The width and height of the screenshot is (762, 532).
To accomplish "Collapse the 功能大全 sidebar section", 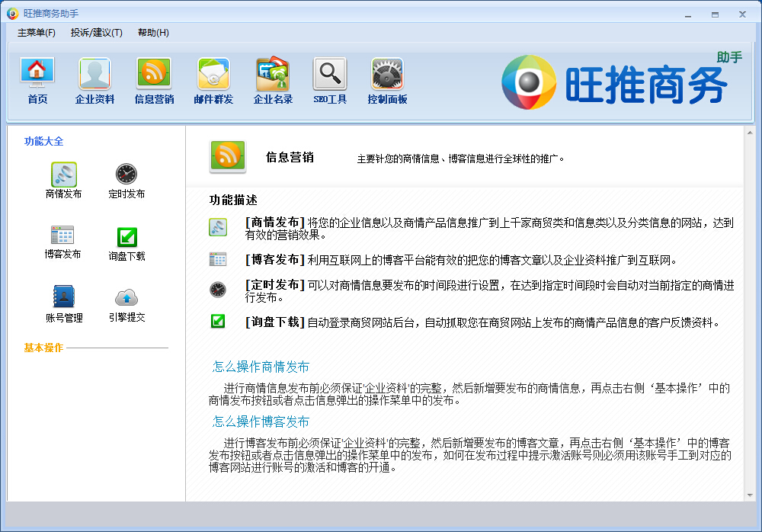I will click(43, 141).
